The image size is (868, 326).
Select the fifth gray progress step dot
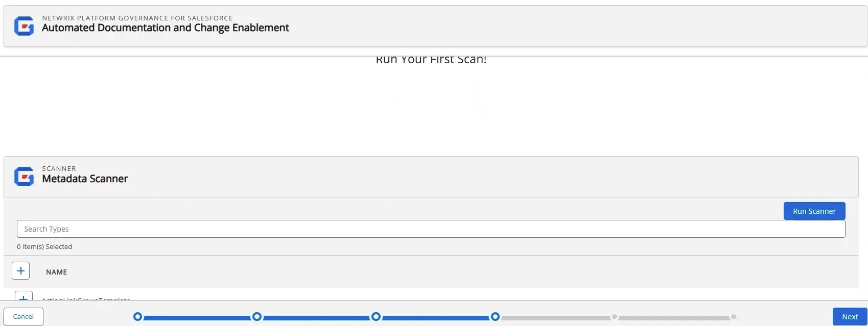click(615, 317)
